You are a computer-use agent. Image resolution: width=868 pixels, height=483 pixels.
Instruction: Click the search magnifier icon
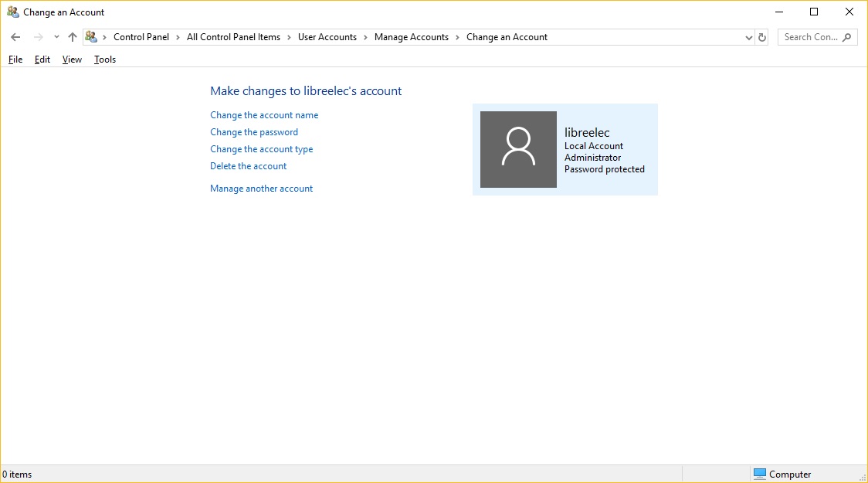(x=847, y=37)
